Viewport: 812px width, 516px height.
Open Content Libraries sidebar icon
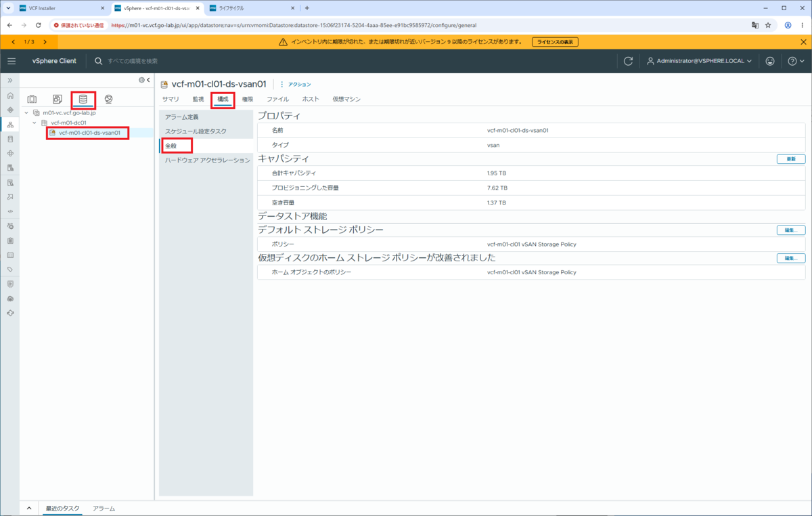[10, 139]
